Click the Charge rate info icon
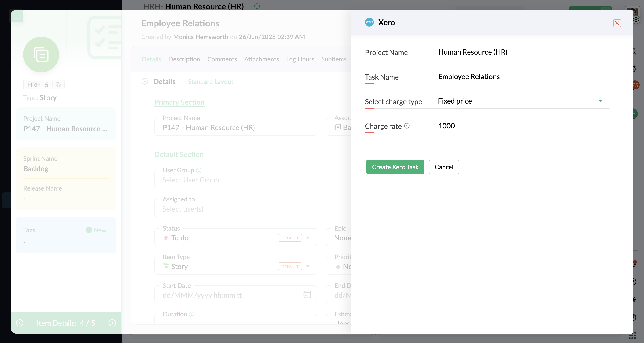The image size is (644, 343). pos(407,126)
